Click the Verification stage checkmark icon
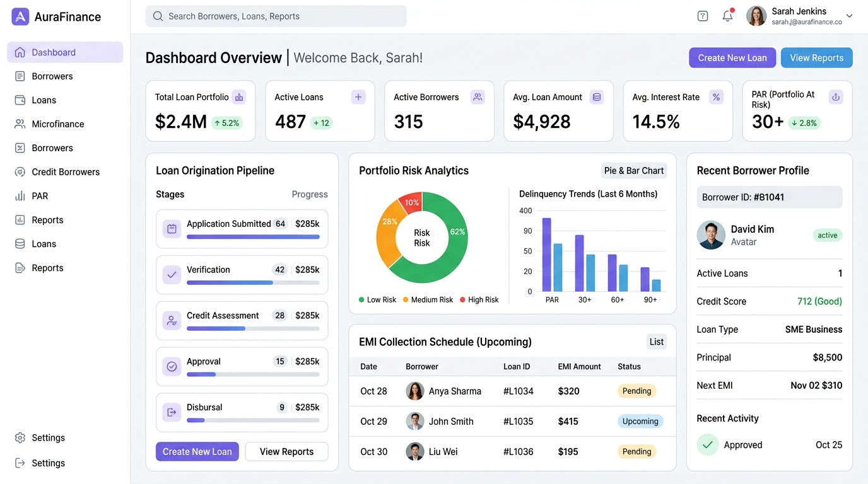The image size is (868, 484). (x=172, y=275)
